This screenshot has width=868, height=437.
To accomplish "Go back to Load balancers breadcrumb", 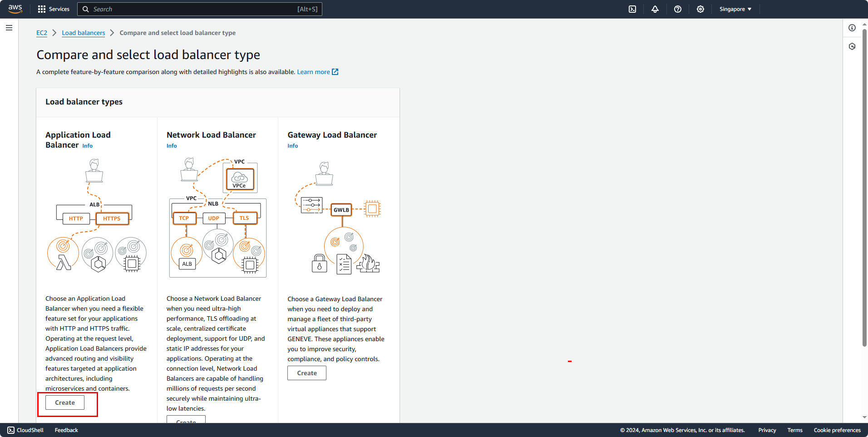I will 83,33.
